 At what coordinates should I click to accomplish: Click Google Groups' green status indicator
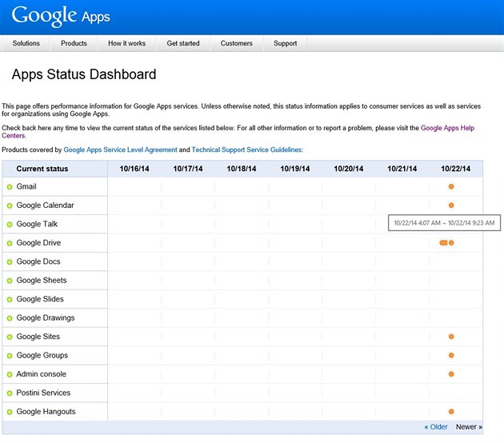(10, 356)
